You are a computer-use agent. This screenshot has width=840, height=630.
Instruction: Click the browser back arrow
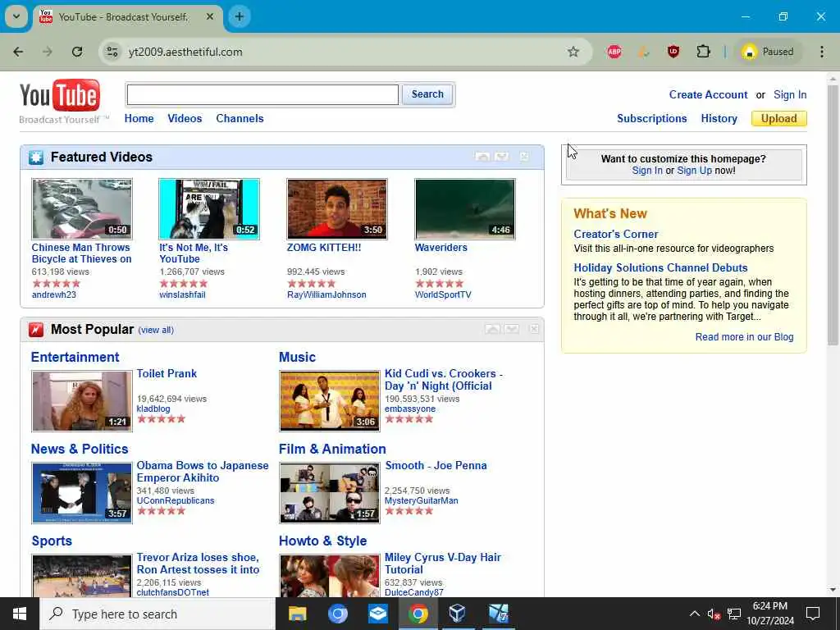pos(18,52)
